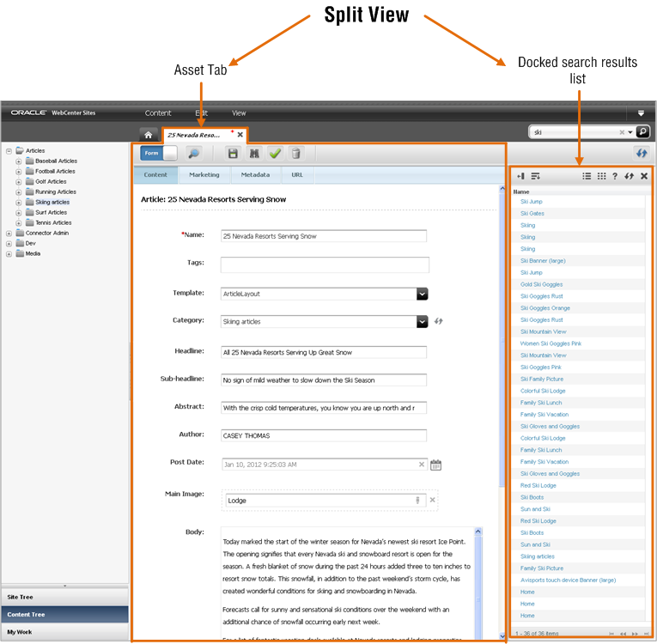Open the Ski Banner (large) search result

543,261
